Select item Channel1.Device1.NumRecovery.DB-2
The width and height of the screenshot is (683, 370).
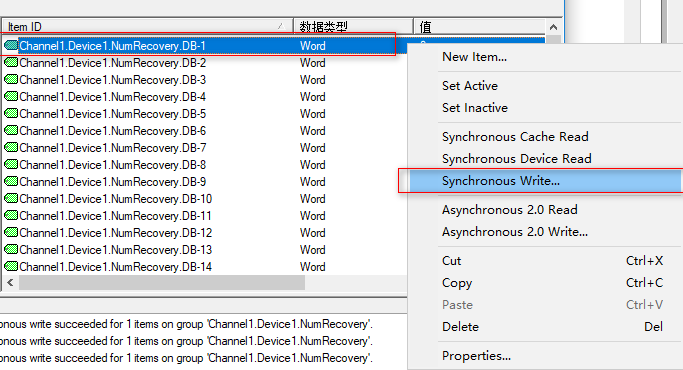(x=112, y=62)
